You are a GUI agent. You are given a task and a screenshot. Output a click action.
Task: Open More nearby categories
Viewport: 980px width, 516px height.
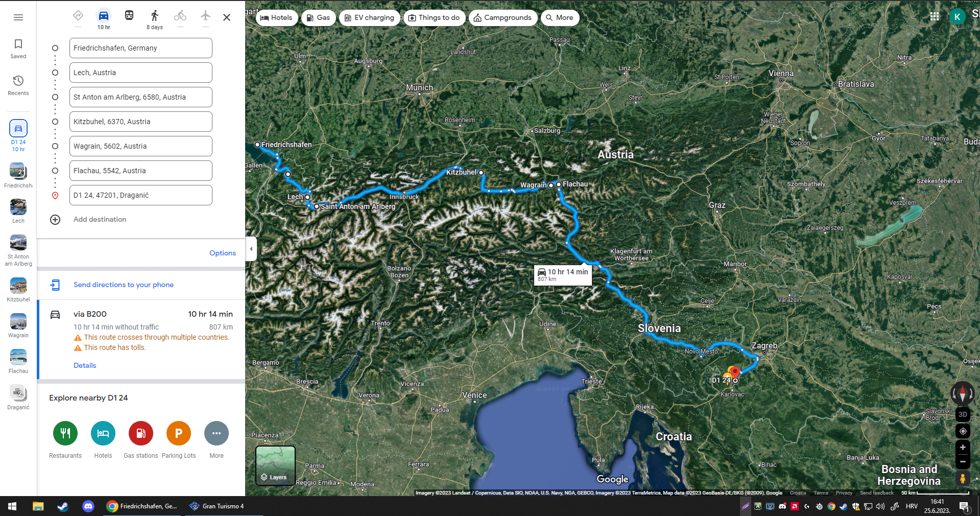pos(217,433)
